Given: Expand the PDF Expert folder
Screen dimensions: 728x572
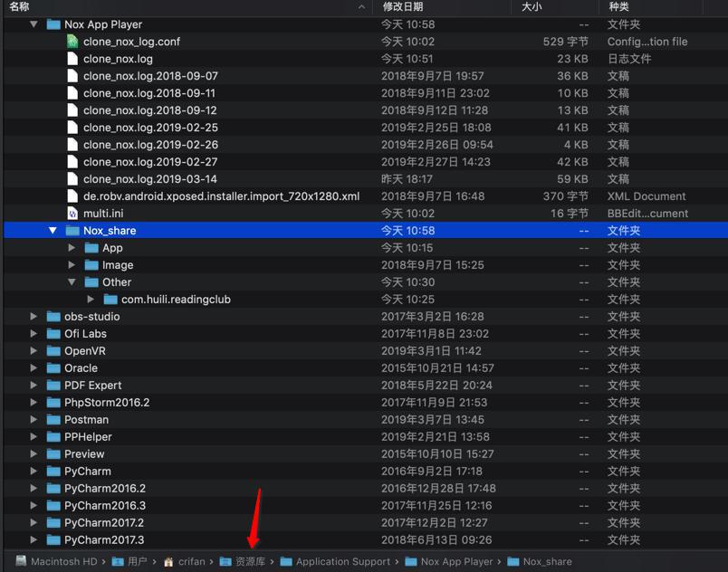Looking at the screenshot, I should 34,385.
